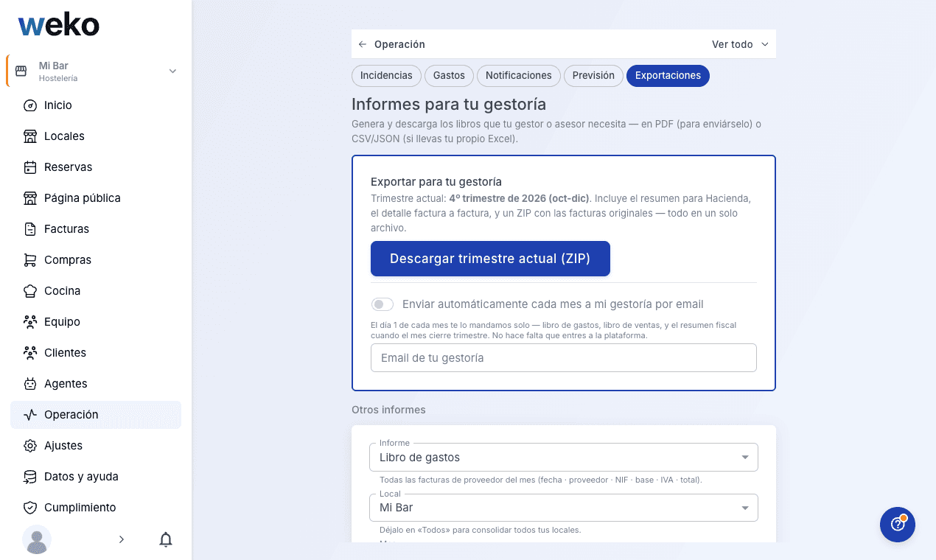Click the Reservas calendar icon
936x560 pixels.
[x=30, y=167]
